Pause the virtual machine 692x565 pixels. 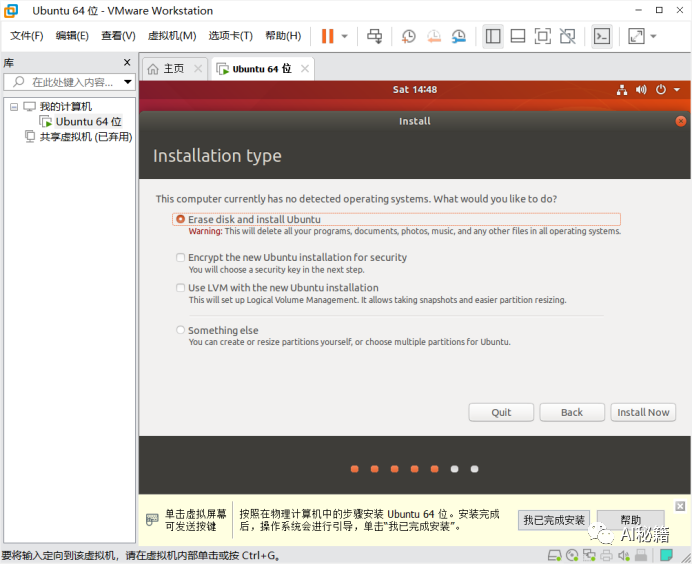click(327, 36)
